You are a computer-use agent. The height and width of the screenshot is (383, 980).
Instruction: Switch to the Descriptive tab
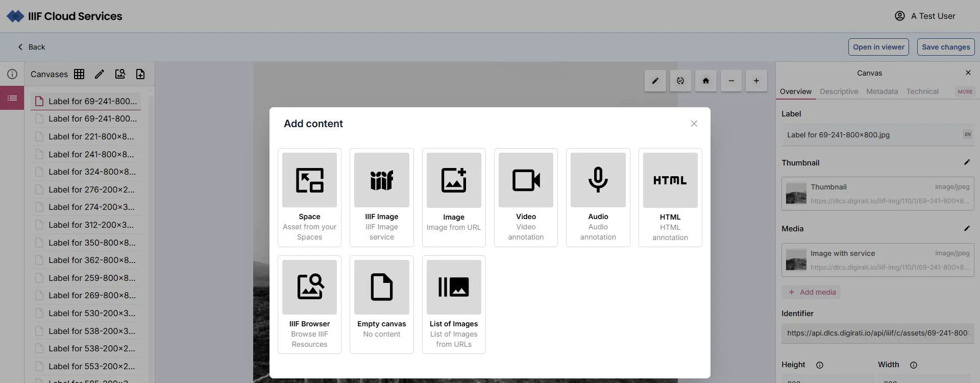[x=839, y=91]
